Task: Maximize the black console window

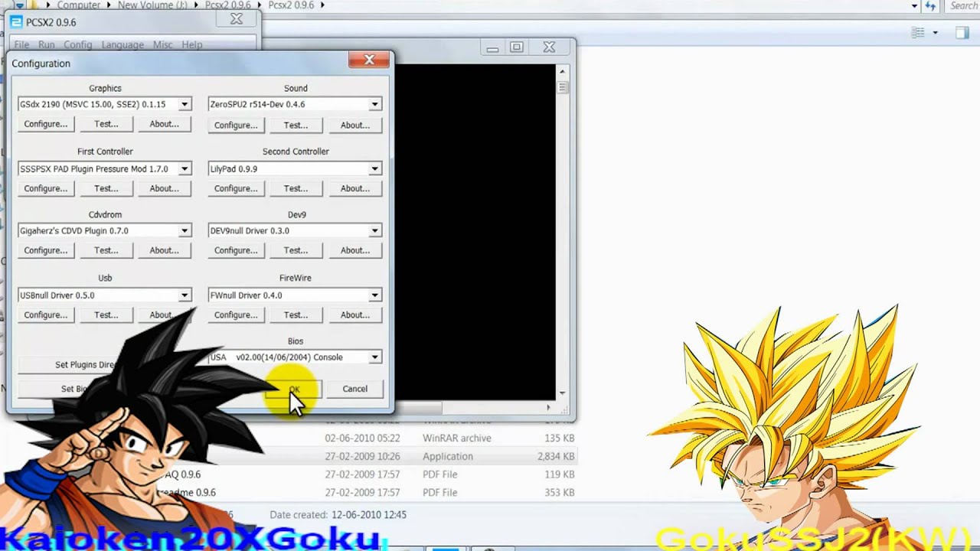Action: click(517, 47)
